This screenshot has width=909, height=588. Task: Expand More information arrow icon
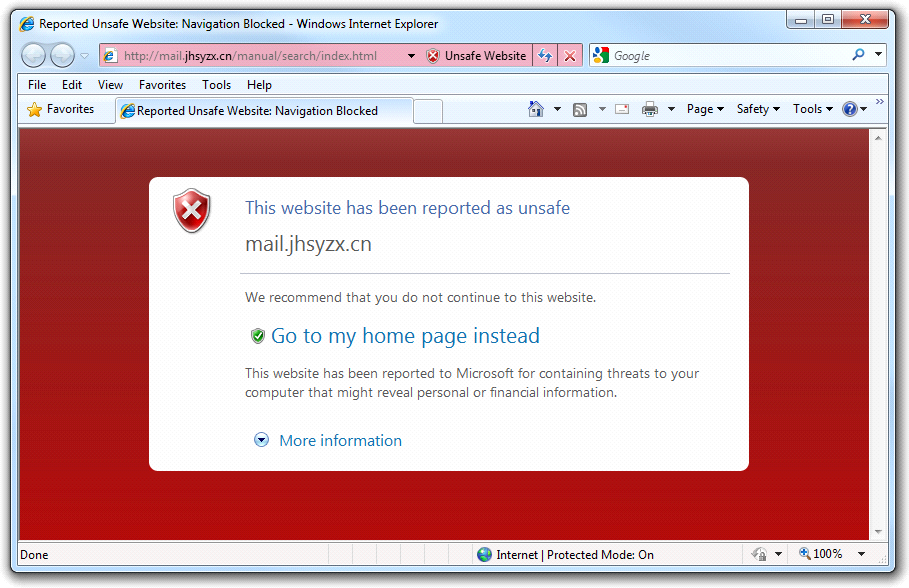pos(261,440)
